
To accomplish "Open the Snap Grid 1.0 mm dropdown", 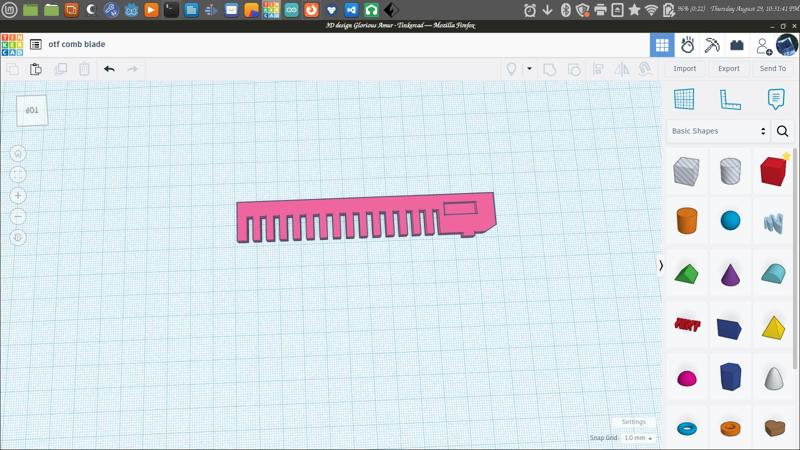I will 638,438.
